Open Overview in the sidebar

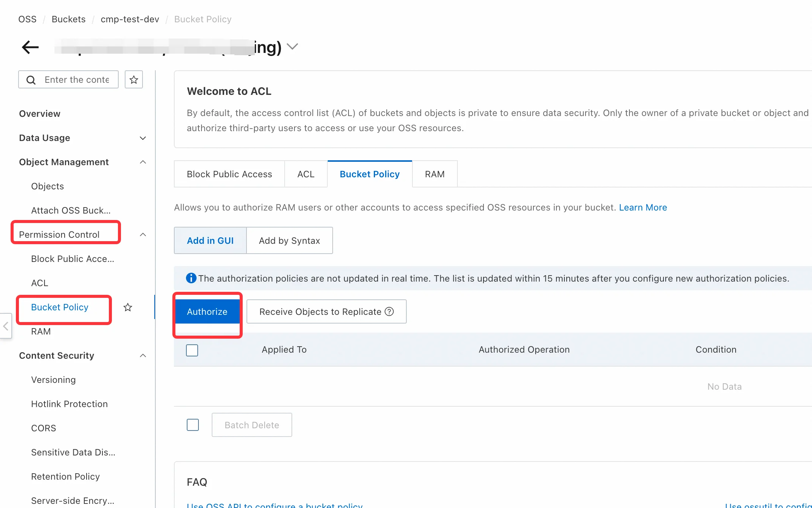pos(40,114)
